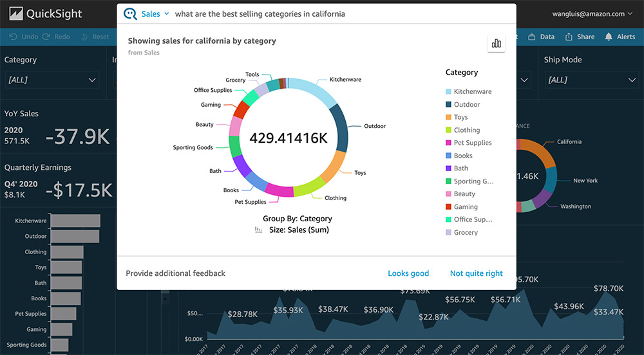Select Beauty legend entry

[x=461, y=194]
